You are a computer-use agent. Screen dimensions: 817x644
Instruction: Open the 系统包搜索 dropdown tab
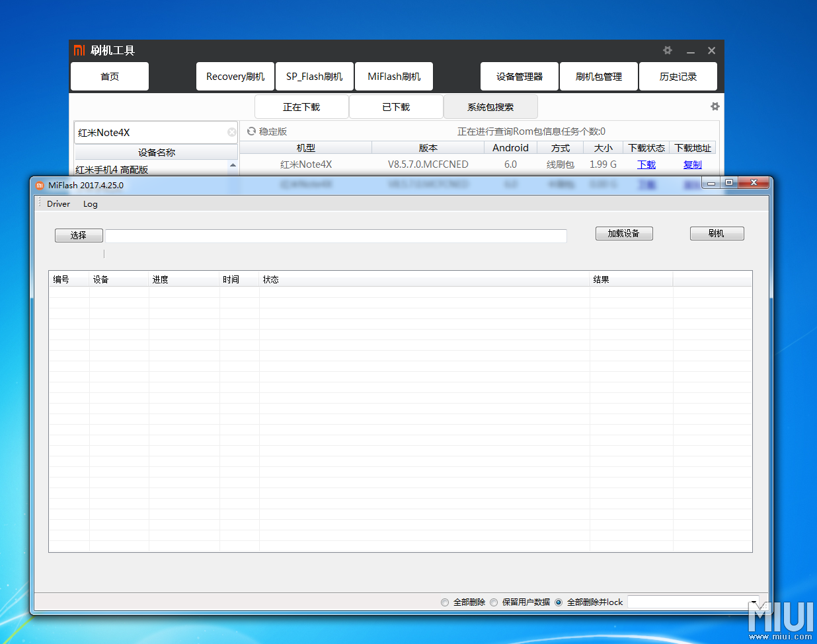point(491,106)
